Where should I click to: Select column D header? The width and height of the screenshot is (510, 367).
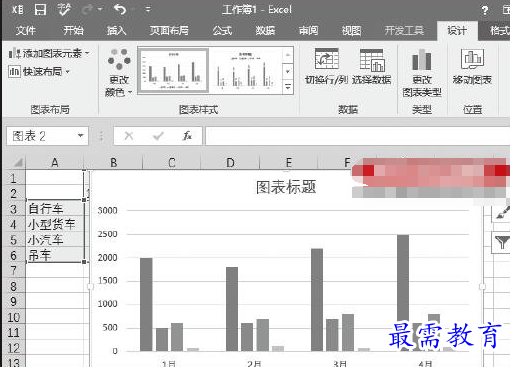pyautogui.click(x=230, y=163)
